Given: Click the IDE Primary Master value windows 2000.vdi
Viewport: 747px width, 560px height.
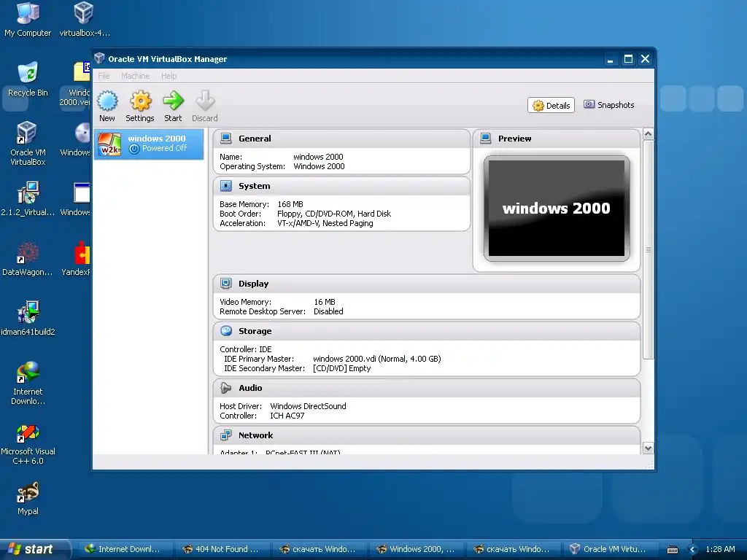Looking at the screenshot, I should click(377, 359).
